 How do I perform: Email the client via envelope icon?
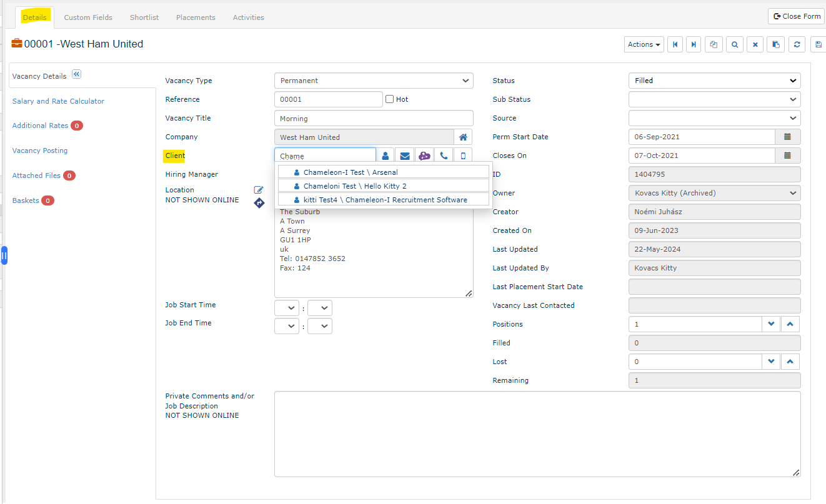coord(404,156)
